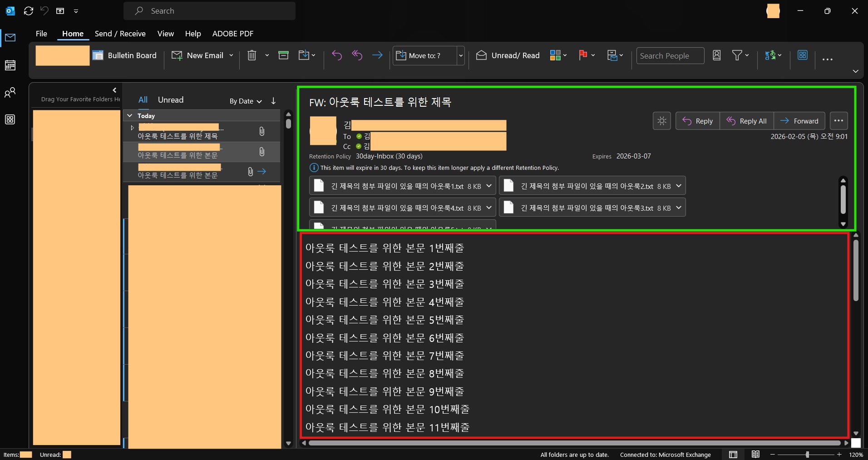Toggle Unread/Read state of the message
868x460 pixels.
click(507, 55)
